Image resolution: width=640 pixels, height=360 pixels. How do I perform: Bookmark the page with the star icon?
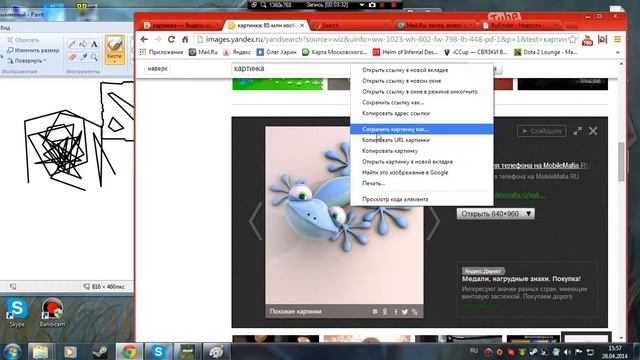point(573,40)
